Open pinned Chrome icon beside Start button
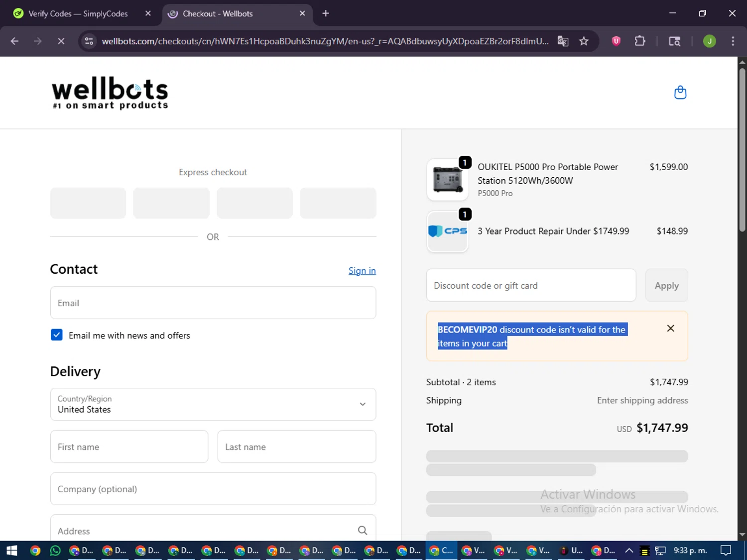This screenshot has height=560, width=747. coord(35,551)
